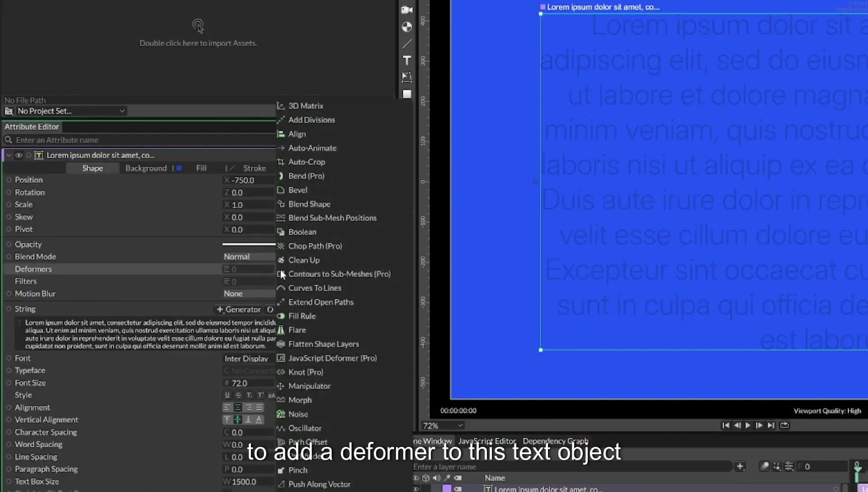
Task: Switch to the Fill tab
Action: [x=201, y=168]
